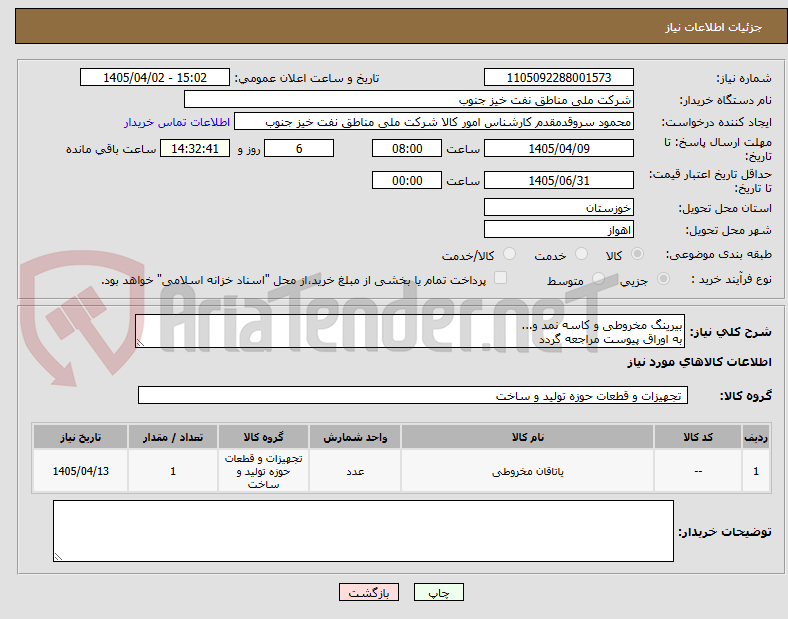Select the کالا radio button

point(637,254)
